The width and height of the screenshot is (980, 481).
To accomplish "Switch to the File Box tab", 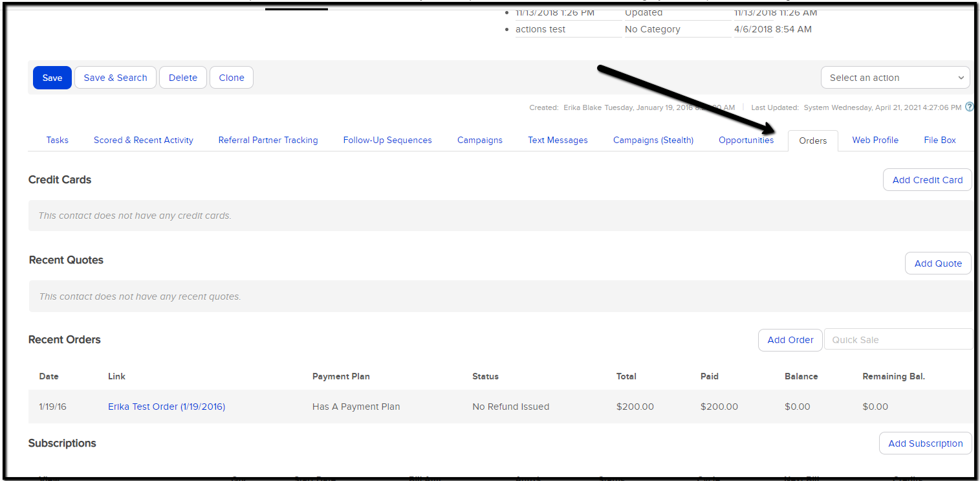I will click(940, 140).
